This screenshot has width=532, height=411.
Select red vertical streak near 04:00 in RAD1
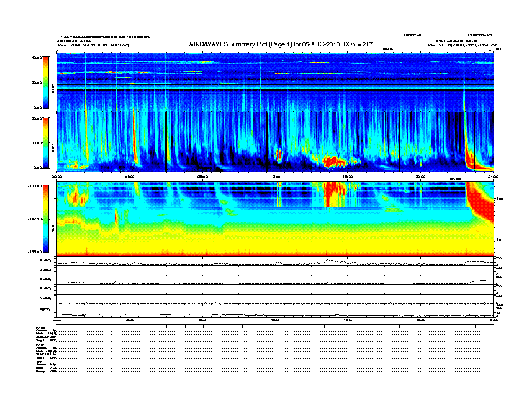(134, 136)
